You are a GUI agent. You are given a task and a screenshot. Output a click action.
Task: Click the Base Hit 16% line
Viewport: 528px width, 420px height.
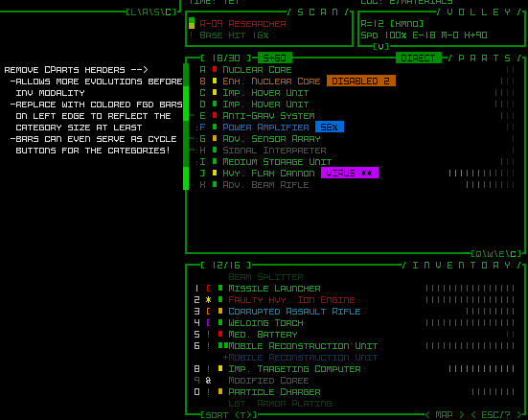(234, 35)
